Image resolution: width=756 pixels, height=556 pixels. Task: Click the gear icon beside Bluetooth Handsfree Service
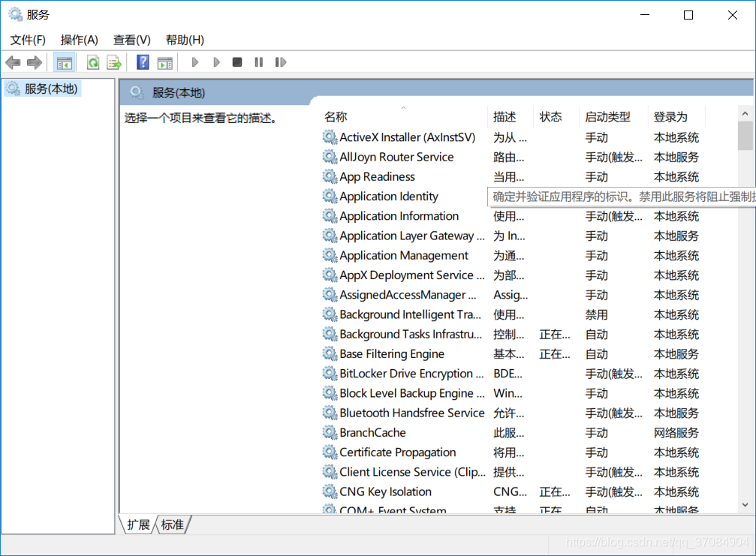pyautogui.click(x=330, y=413)
